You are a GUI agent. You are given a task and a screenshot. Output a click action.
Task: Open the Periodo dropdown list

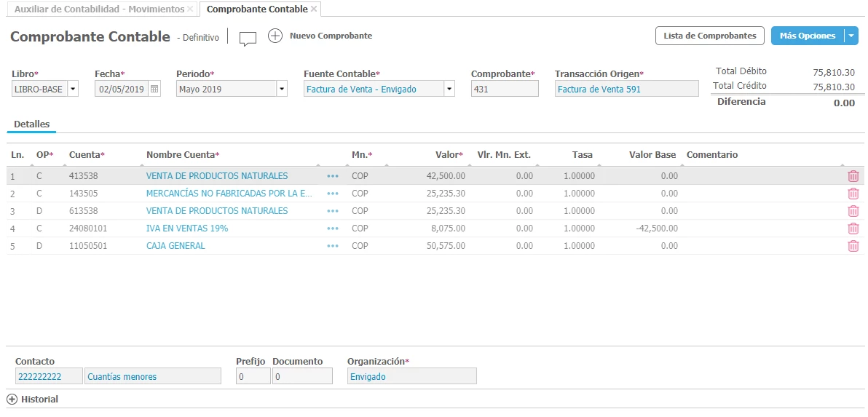(282, 89)
